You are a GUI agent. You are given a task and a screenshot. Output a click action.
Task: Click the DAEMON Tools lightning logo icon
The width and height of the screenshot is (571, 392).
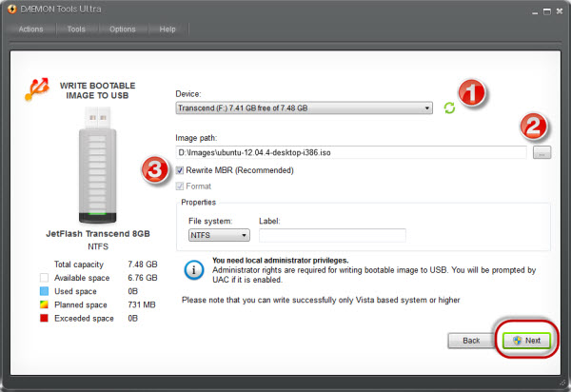[x=12, y=10]
